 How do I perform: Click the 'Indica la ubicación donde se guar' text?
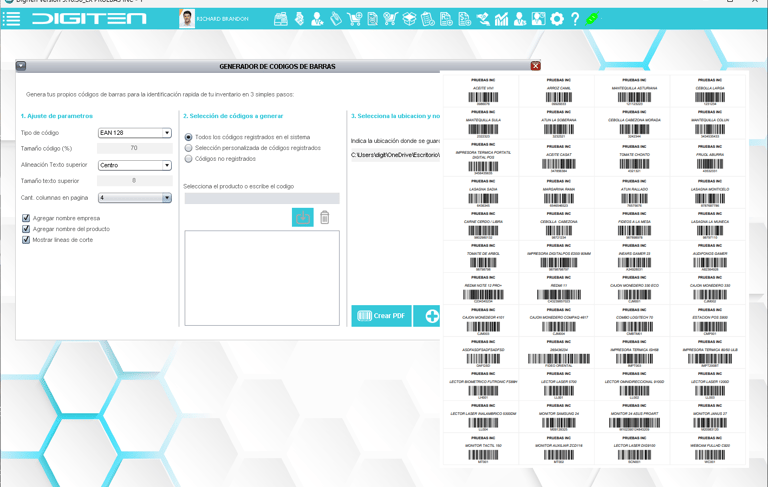[395, 141]
